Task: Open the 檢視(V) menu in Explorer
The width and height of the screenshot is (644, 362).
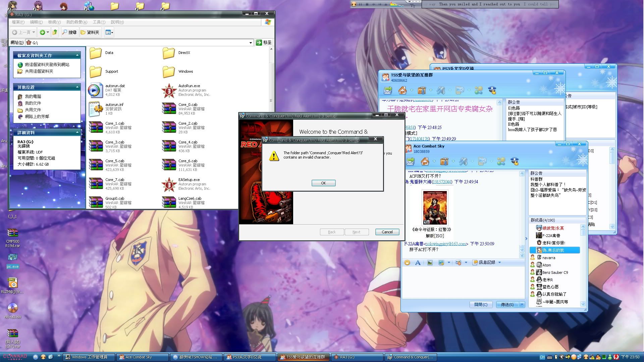Action: pyautogui.click(x=54, y=22)
